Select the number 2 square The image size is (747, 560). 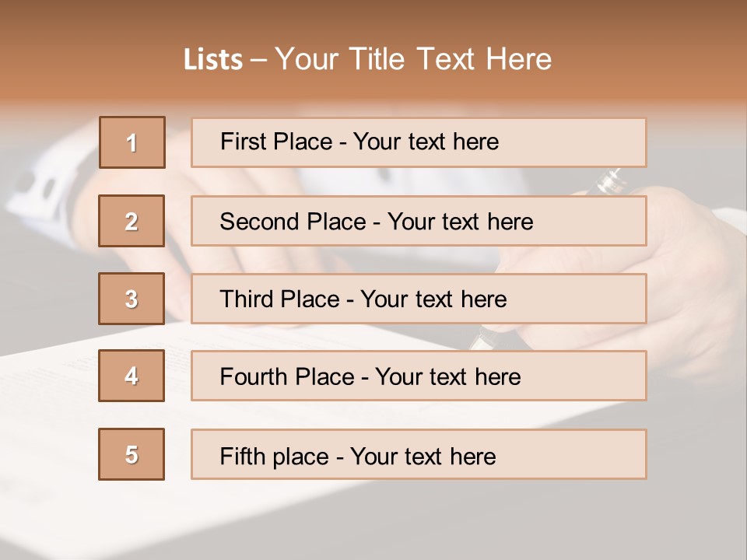tap(132, 221)
